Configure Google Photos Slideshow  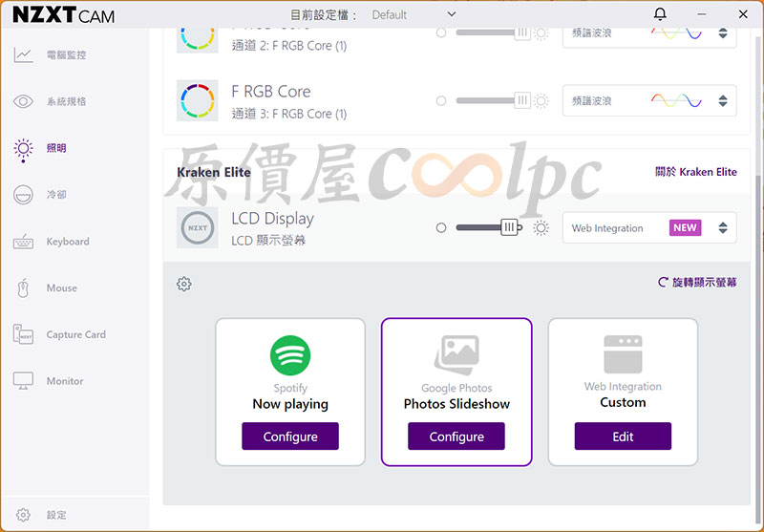pyautogui.click(x=456, y=436)
